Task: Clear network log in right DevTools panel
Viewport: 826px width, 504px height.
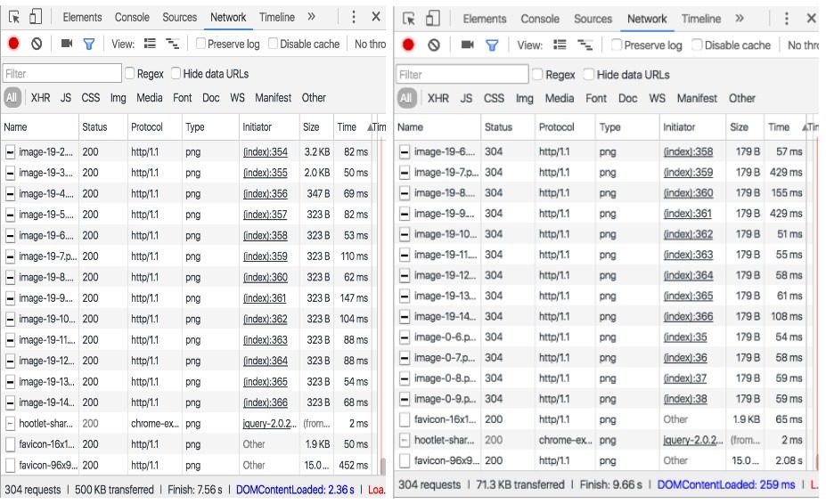Action: click(433, 45)
